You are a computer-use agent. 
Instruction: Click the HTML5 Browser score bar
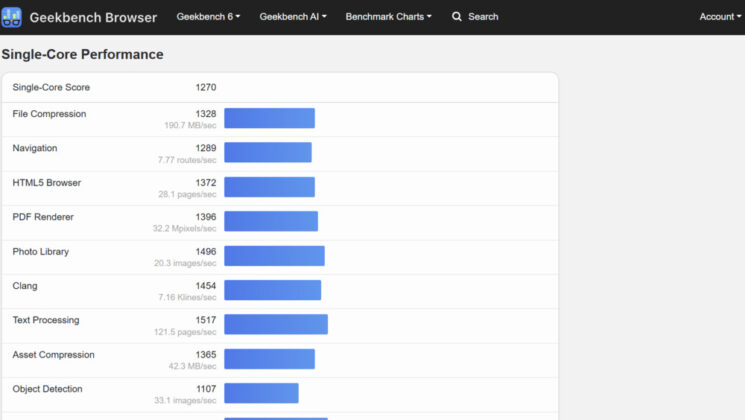269,187
